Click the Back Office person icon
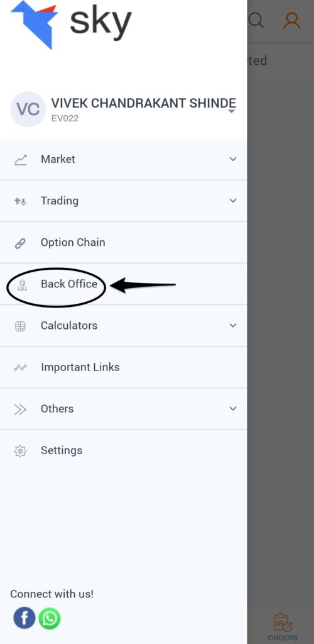The height and width of the screenshot is (644, 314). (22, 285)
